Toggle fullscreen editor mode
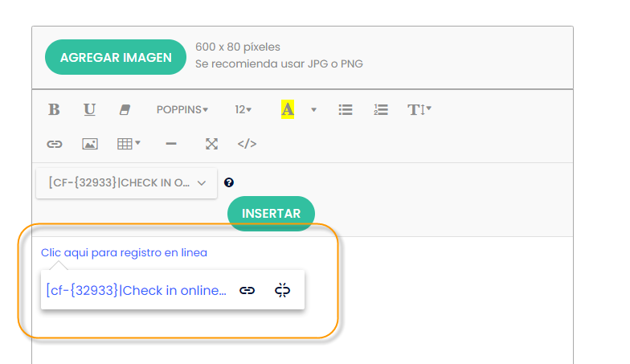 tap(211, 144)
